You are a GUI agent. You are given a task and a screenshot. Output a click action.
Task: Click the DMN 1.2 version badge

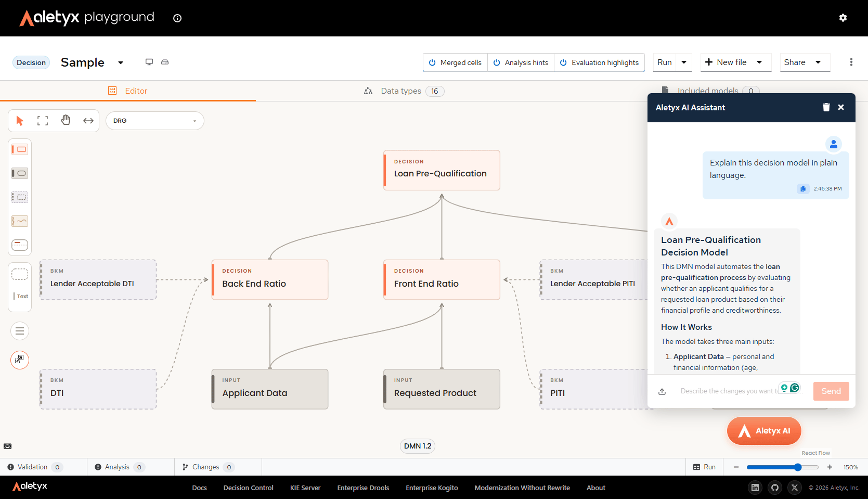(x=418, y=446)
